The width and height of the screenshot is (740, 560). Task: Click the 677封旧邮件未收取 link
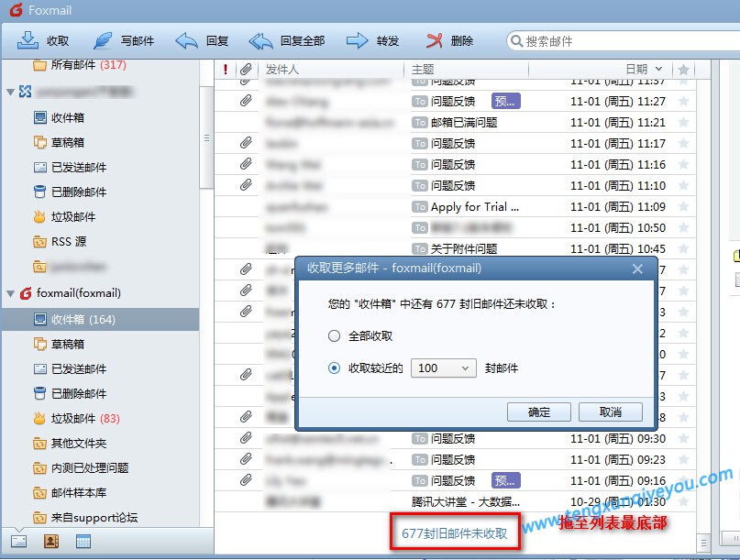(x=455, y=533)
